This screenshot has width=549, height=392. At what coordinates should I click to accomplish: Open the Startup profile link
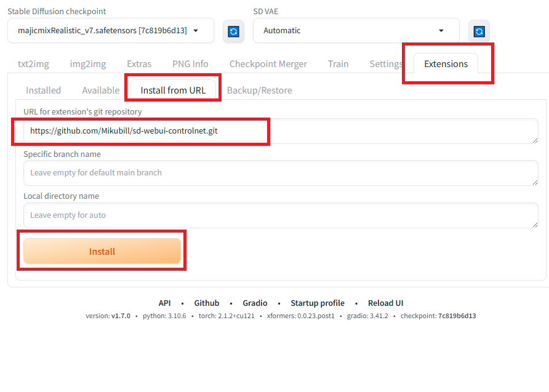click(318, 303)
